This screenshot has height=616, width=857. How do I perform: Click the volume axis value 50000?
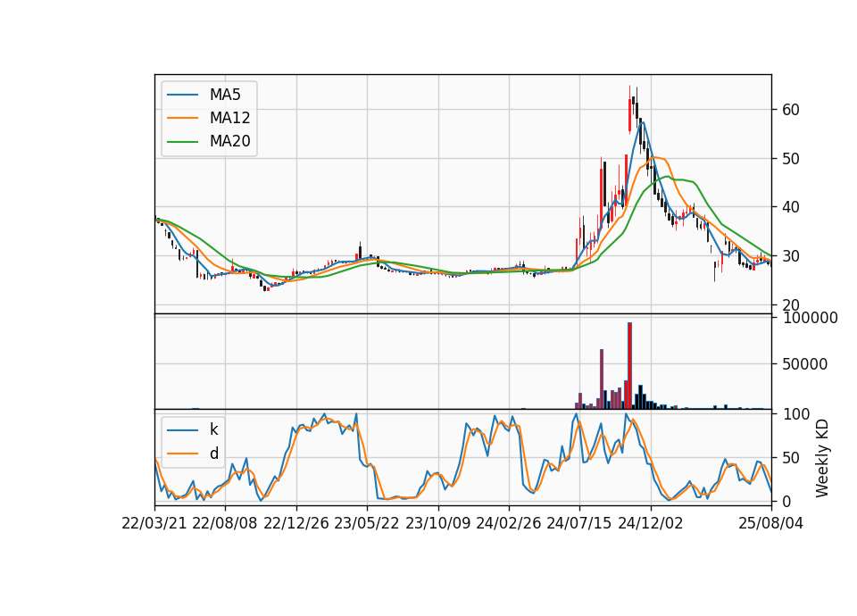point(804,364)
